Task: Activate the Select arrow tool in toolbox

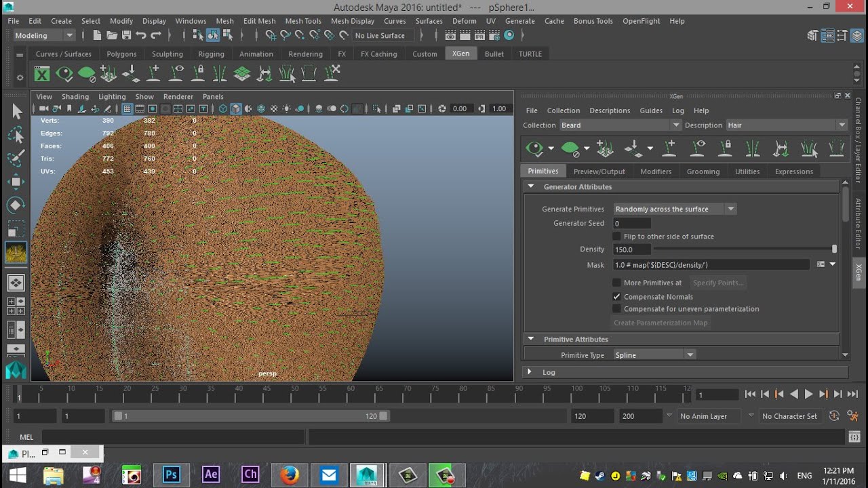Action: click(x=16, y=111)
